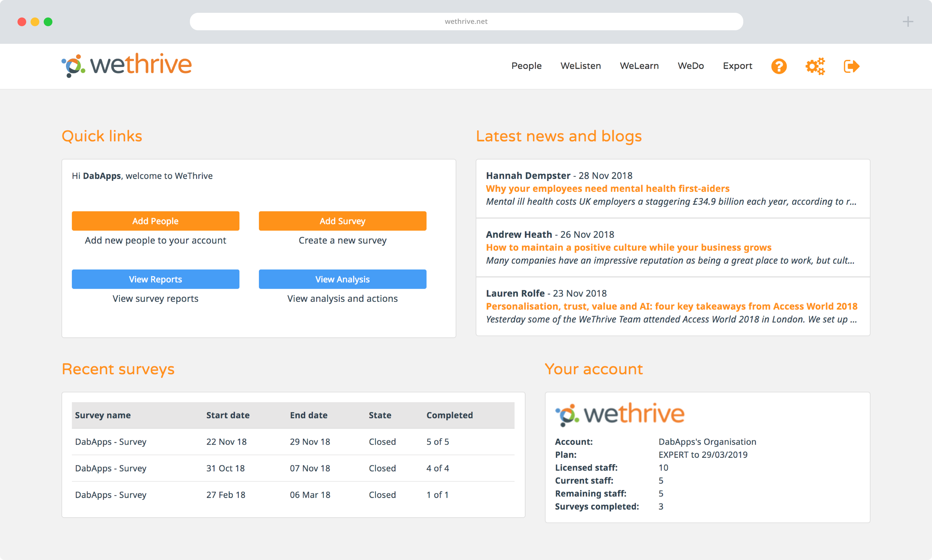This screenshot has width=932, height=560.
Task: Click the green maximize window button
Action: 48,22
